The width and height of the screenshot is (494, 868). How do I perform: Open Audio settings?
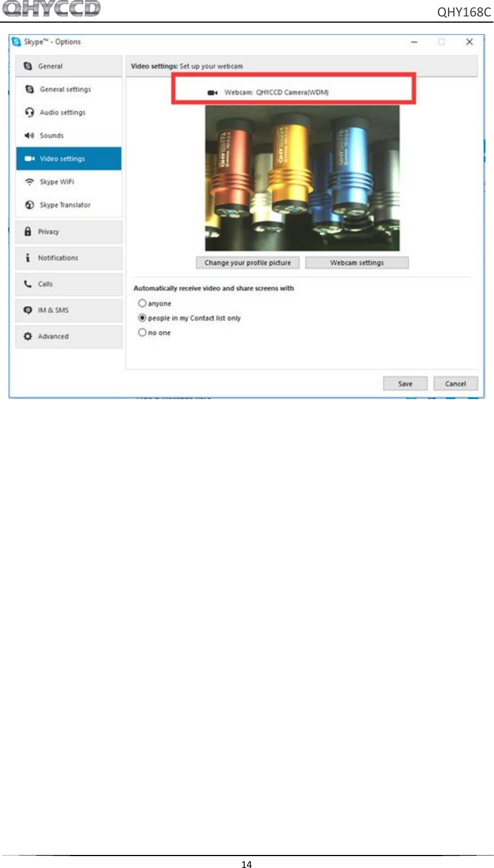click(x=69, y=112)
